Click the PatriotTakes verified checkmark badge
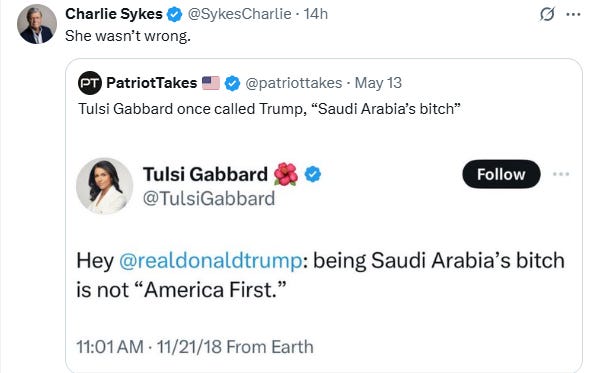 point(232,83)
